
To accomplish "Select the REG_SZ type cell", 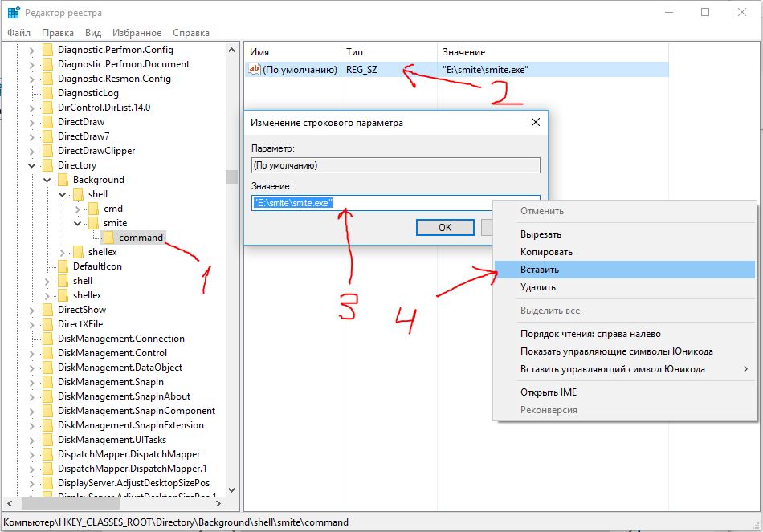I will [x=361, y=70].
